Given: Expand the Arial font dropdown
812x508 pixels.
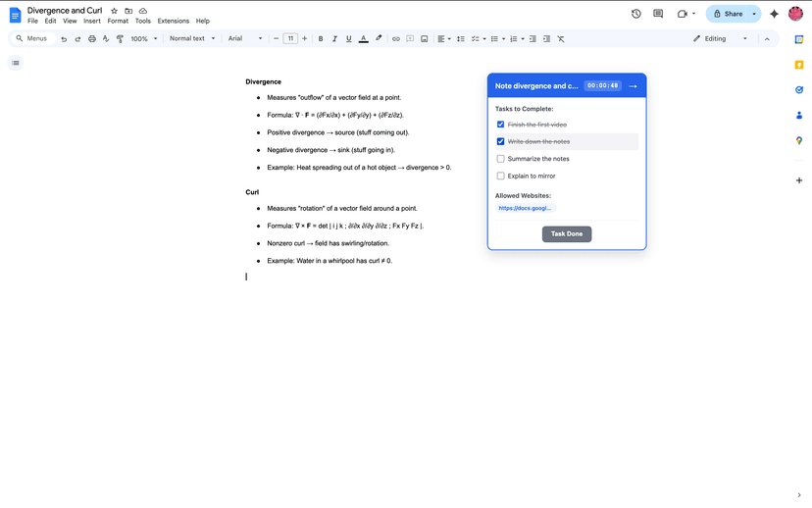Looking at the screenshot, I should click(245, 39).
